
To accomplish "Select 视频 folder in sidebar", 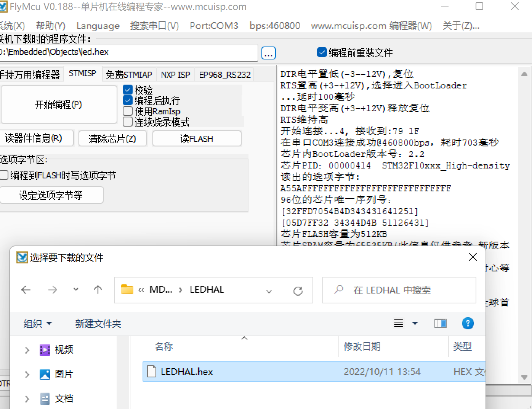I will (56, 350).
